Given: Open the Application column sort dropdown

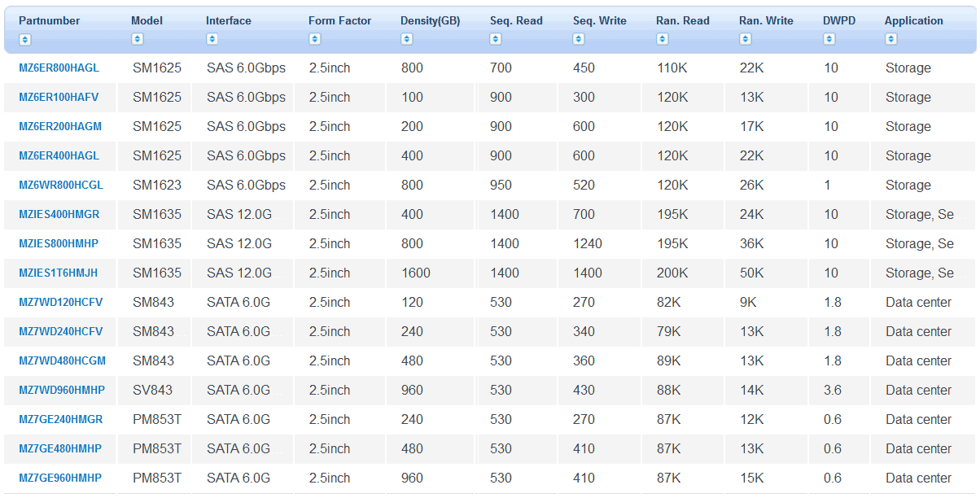Looking at the screenshot, I should [x=890, y=39].
